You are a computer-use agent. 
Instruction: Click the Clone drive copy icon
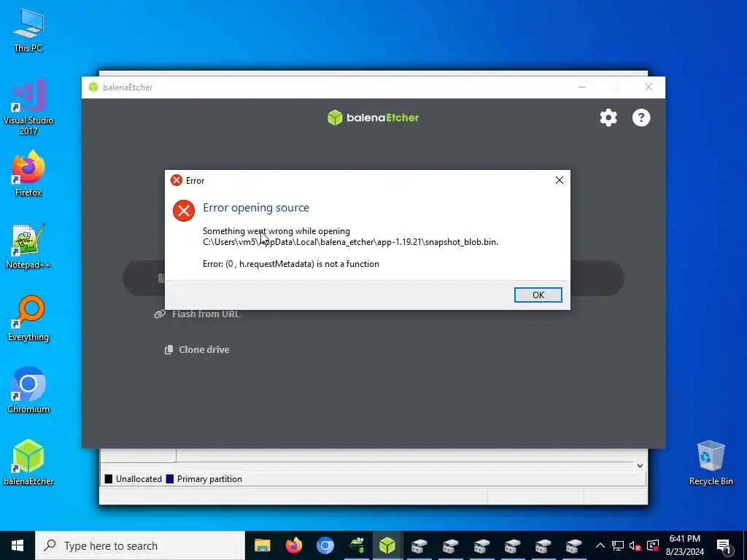[x=169, y=349]
